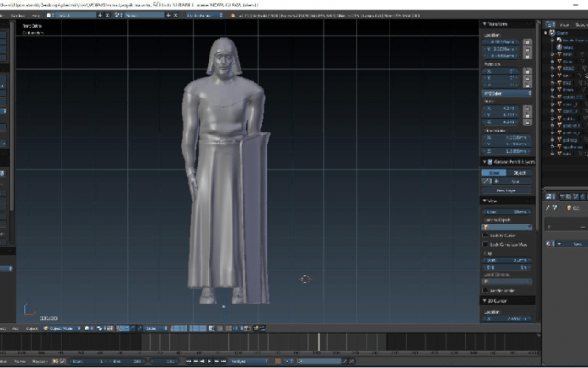The image size is (588, 368).
Task: Select the Scene grease pencil source button
Action: click(x=494, y=173)
